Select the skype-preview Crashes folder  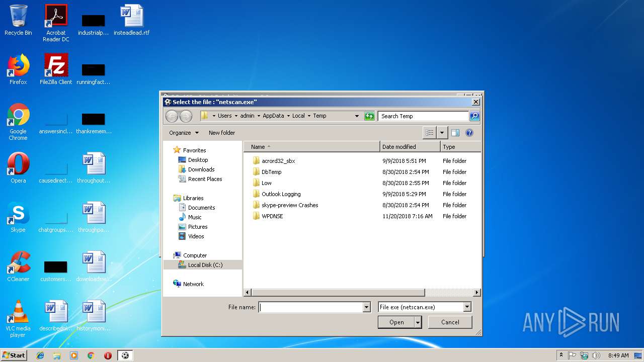click(x=285, y=205)
